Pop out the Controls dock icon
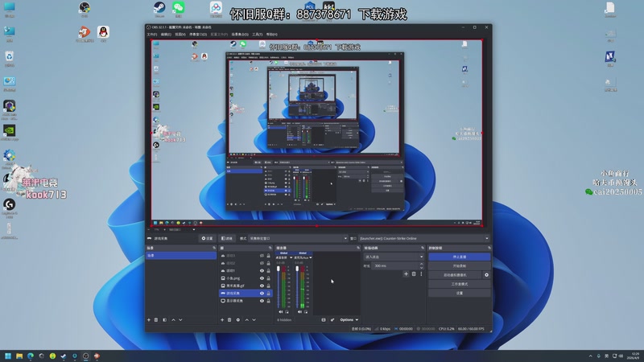 489,248
